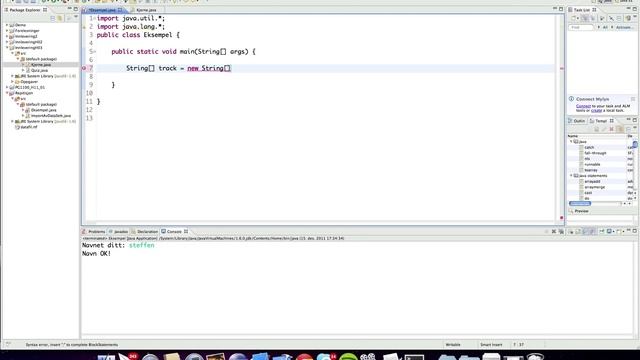Select Quiz.java in Package Explorer
The width and height of the screenshot is (640, 360).
[x=39, y=70]
